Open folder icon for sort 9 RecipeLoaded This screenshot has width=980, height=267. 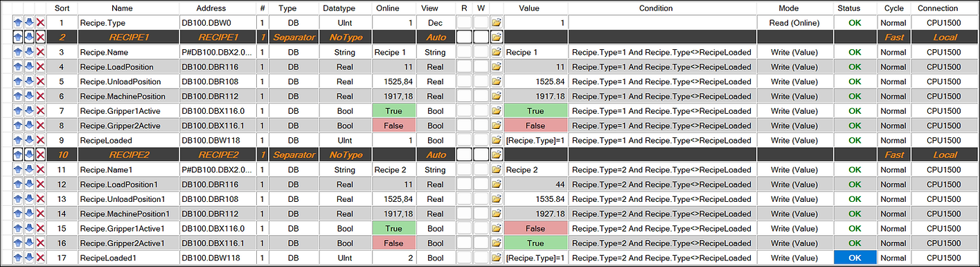(x=497, y=140)
